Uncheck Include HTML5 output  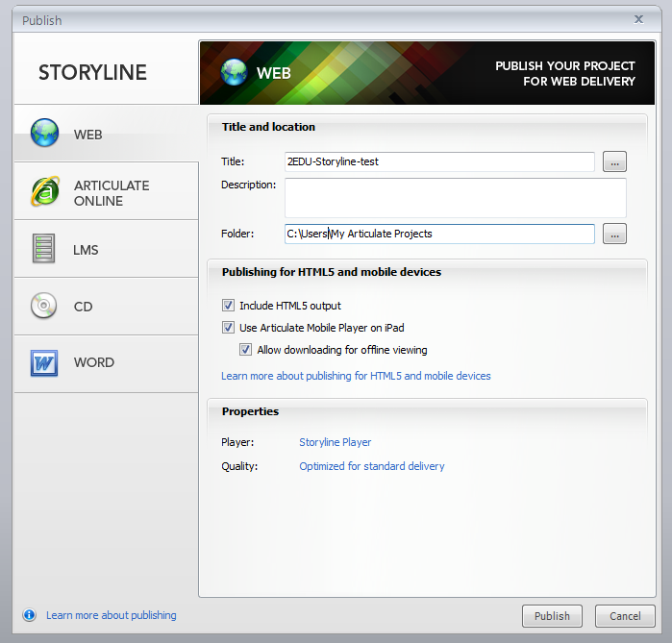pos(228,306)
